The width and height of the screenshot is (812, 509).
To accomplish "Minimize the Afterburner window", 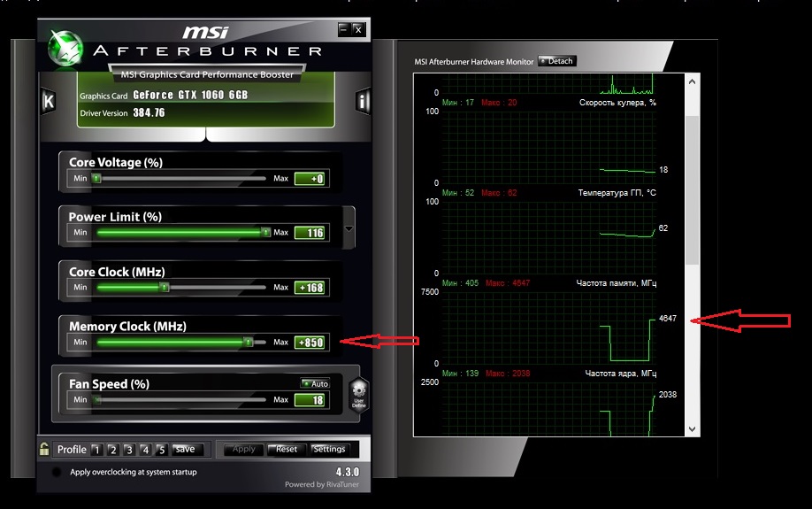I will pyautogui.click(x=344, y=29).
